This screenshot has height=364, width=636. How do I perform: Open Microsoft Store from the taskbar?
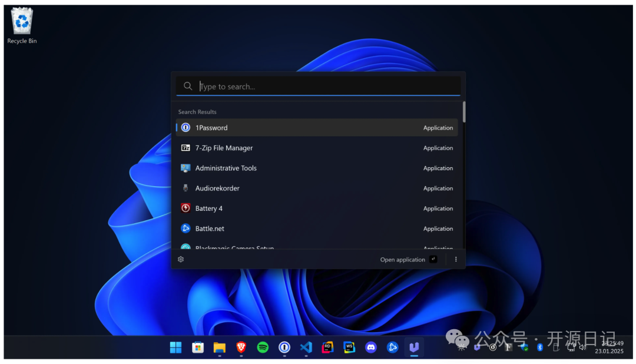point(198,348)
